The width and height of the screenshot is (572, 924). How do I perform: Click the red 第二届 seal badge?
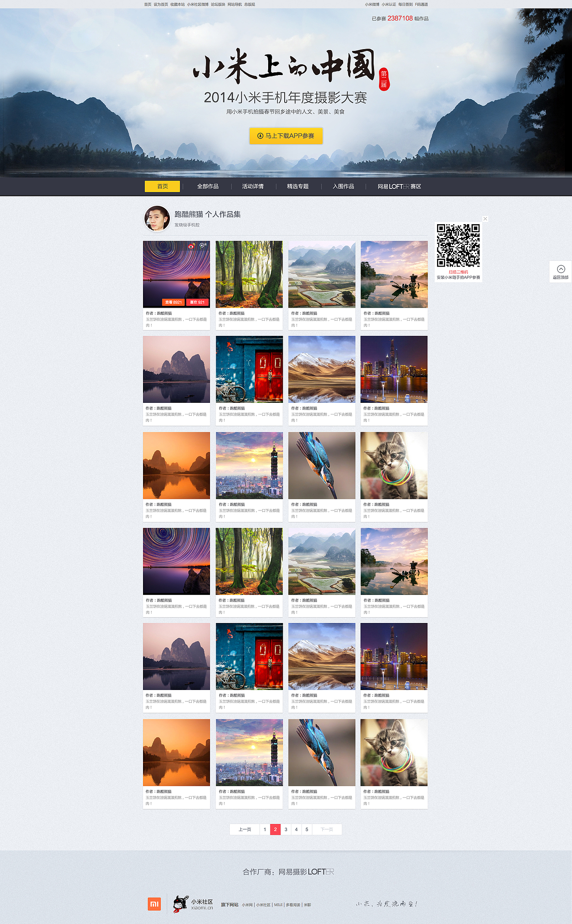tap(384, 79)
